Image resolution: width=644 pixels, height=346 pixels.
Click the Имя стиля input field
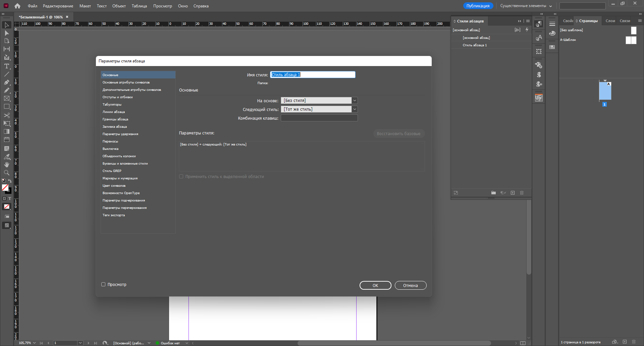tap(313, 75)
